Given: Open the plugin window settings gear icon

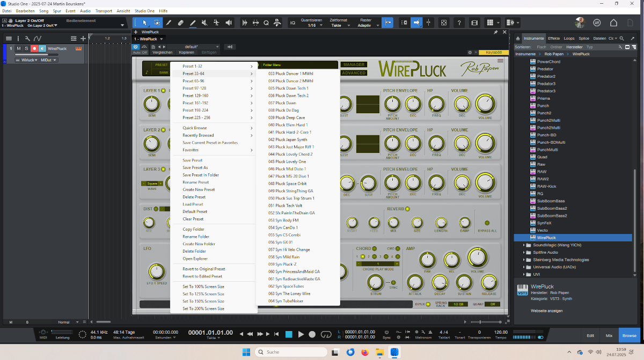Looking at the screenshot, I should (x=470, y=53).
